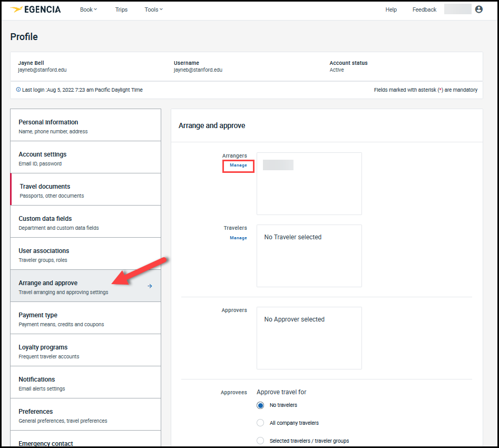Screen dimensions: 499x448
Task: Select Arrange and approve section
Action: 85,286
